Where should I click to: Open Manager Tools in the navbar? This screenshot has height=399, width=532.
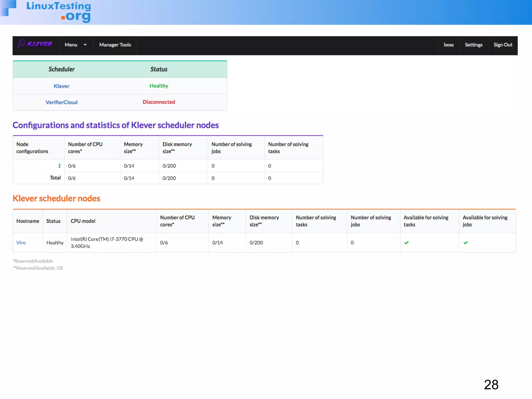(x=115, y=45)
